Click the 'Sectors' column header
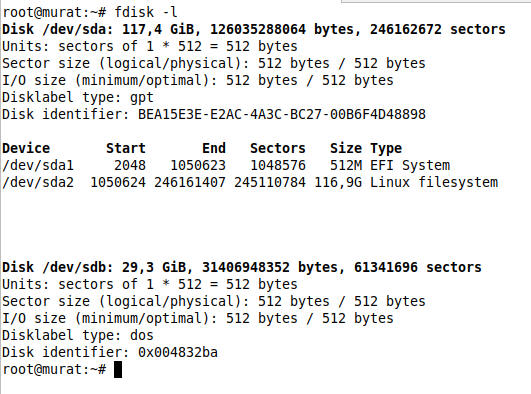This screenshot has width=531, height=394. click(x=278, y=148)
